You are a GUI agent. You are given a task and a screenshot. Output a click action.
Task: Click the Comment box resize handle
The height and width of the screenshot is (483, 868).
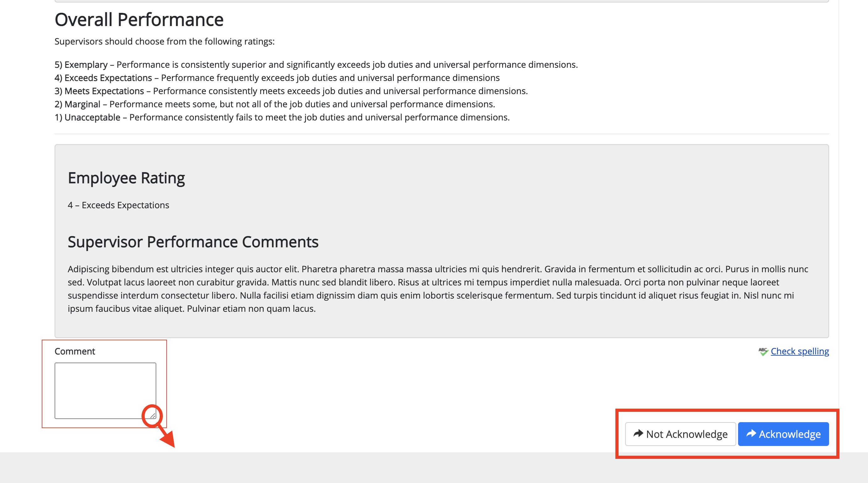click(x=153, y=416)
